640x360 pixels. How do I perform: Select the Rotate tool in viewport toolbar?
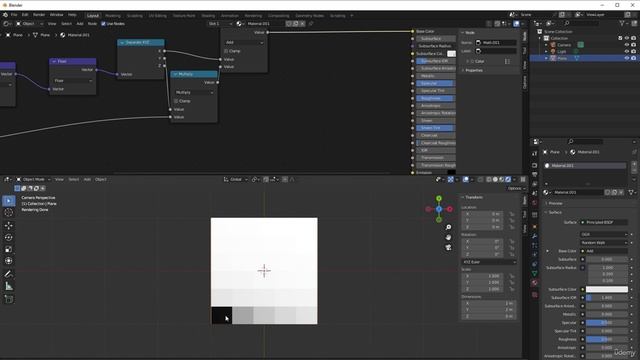[9, 237]
